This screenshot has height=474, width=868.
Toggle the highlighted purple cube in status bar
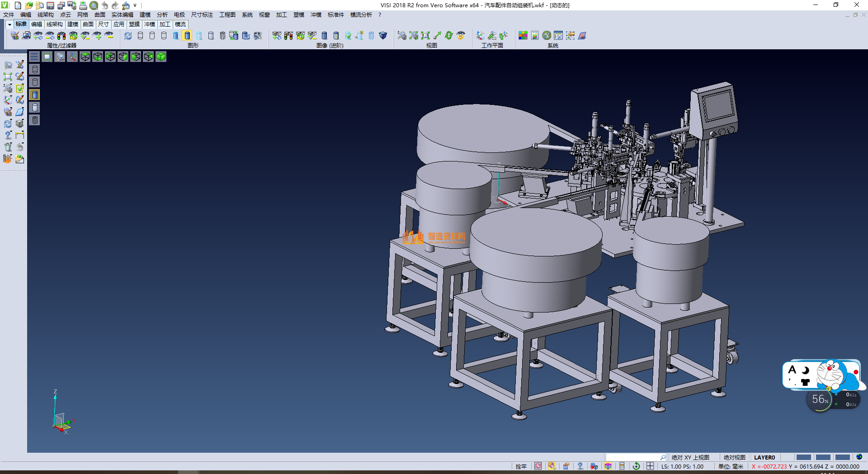608,466
